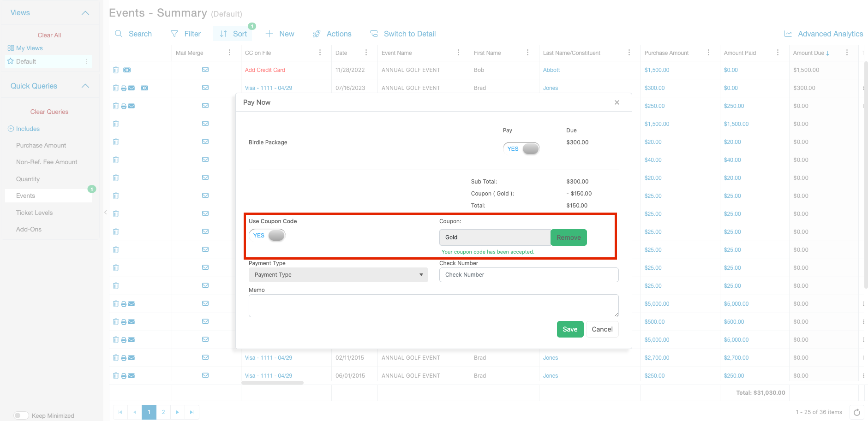Select the Ticket Levels quick query
Screen dimensions: 868x421
point(35,213)
